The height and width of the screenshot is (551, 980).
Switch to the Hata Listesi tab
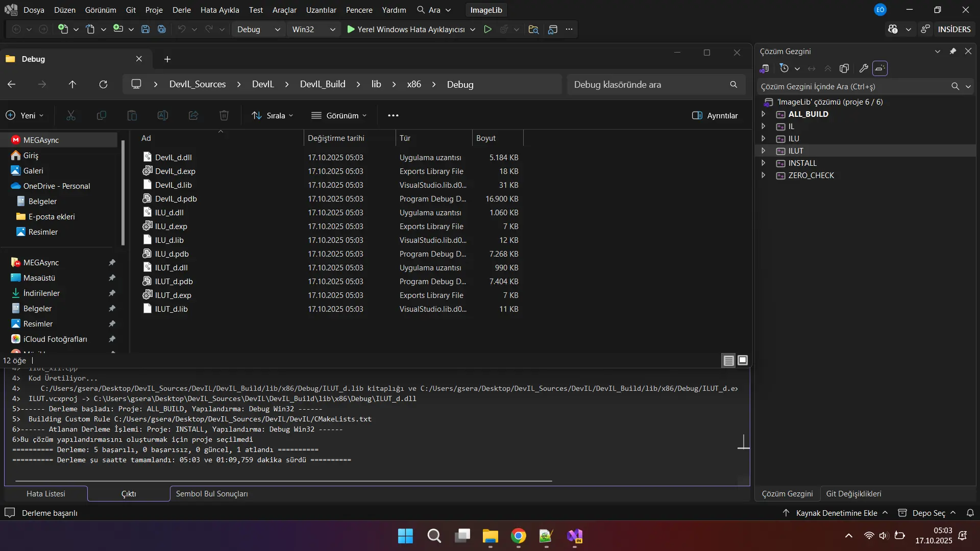coord(46,494)
